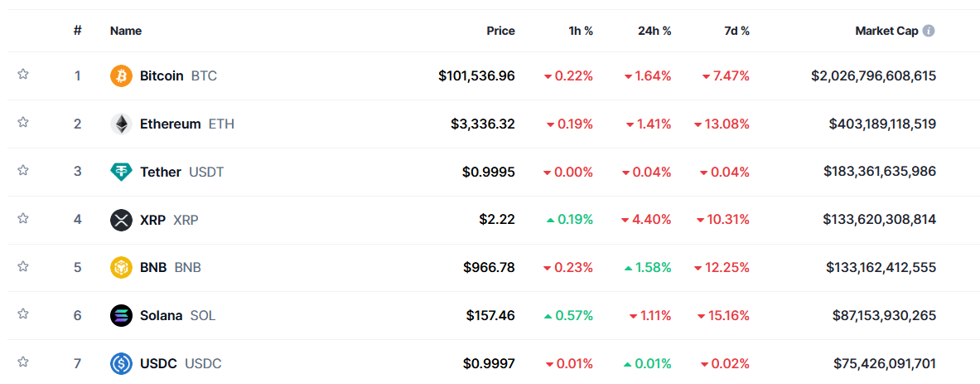Toggle the watchlist star for Solana

(x=23, y=314)
